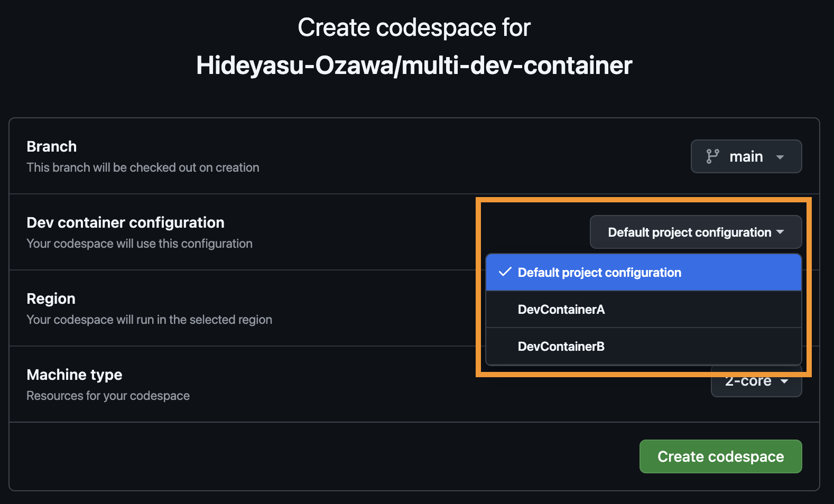Click 'Resources for your codespace' text
The image size is (834, 504).
pyautogui.click(x=108, y=396)
